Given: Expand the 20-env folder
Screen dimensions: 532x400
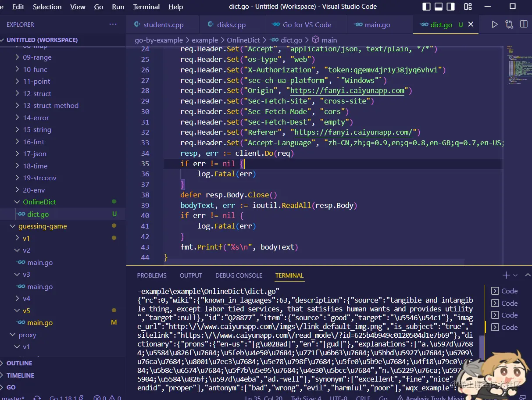Looking at the screenshot, I should (x=63, y=190).
